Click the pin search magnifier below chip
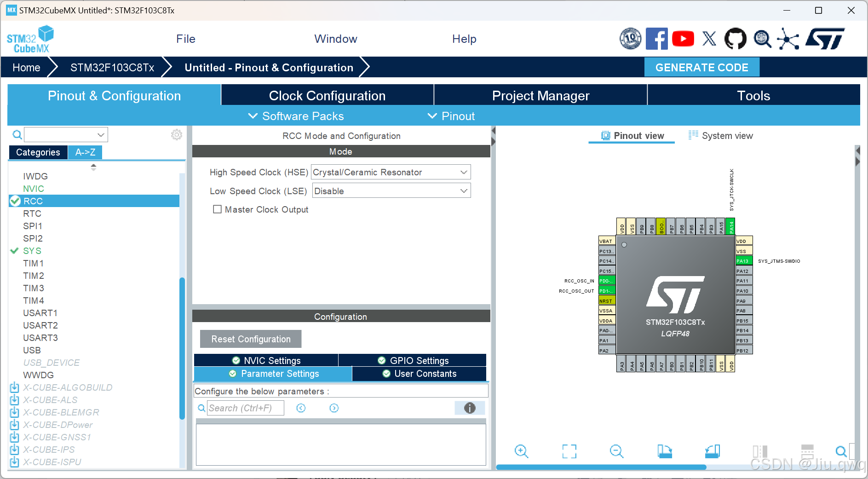 [x=841, y=451]
